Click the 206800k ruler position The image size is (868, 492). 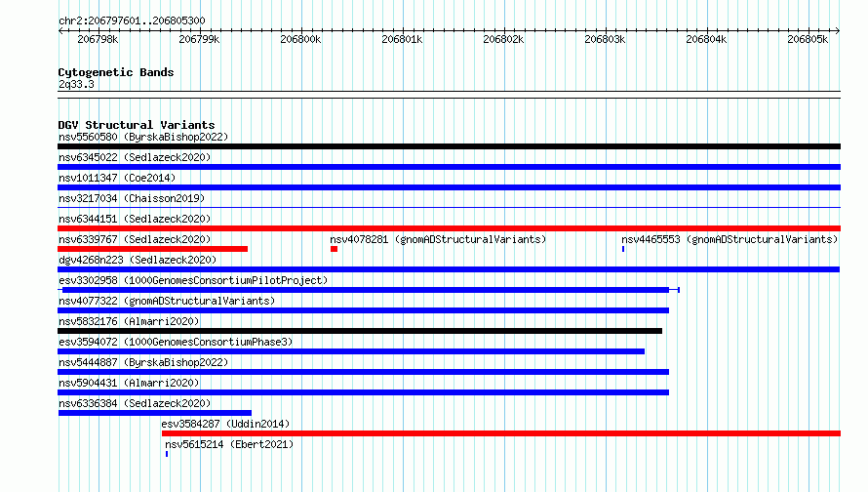(300, 39)
